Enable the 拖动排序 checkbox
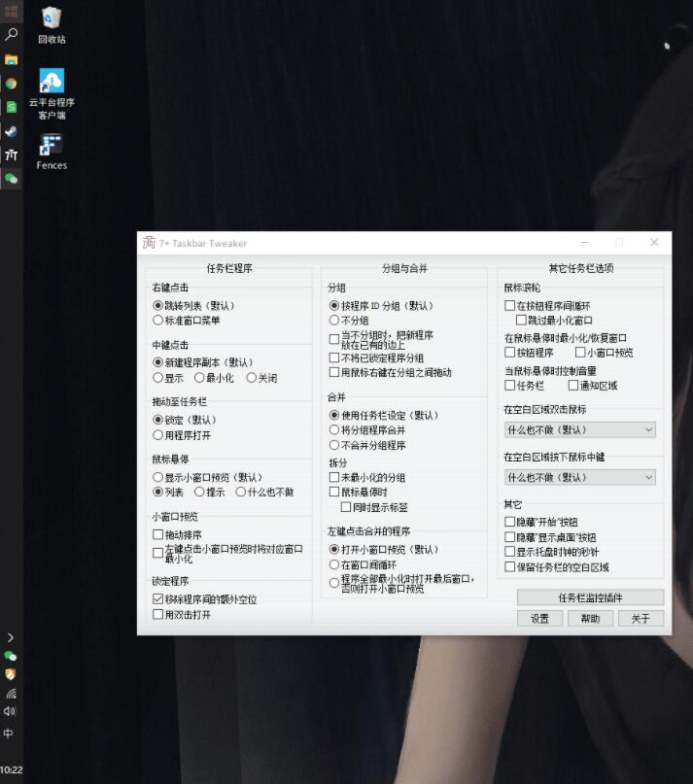Screen dimensions: 693x784 coord(158,534)
